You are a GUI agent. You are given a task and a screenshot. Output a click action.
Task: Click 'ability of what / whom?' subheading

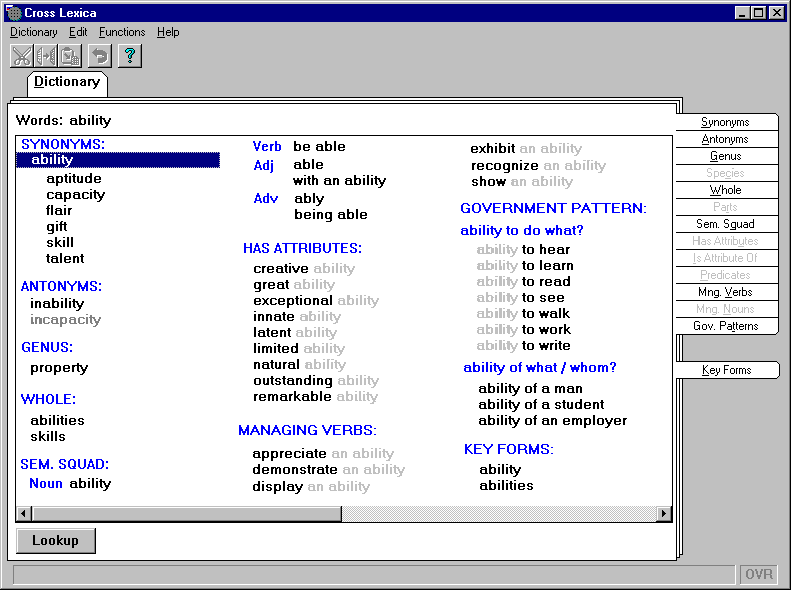point(540,368)
